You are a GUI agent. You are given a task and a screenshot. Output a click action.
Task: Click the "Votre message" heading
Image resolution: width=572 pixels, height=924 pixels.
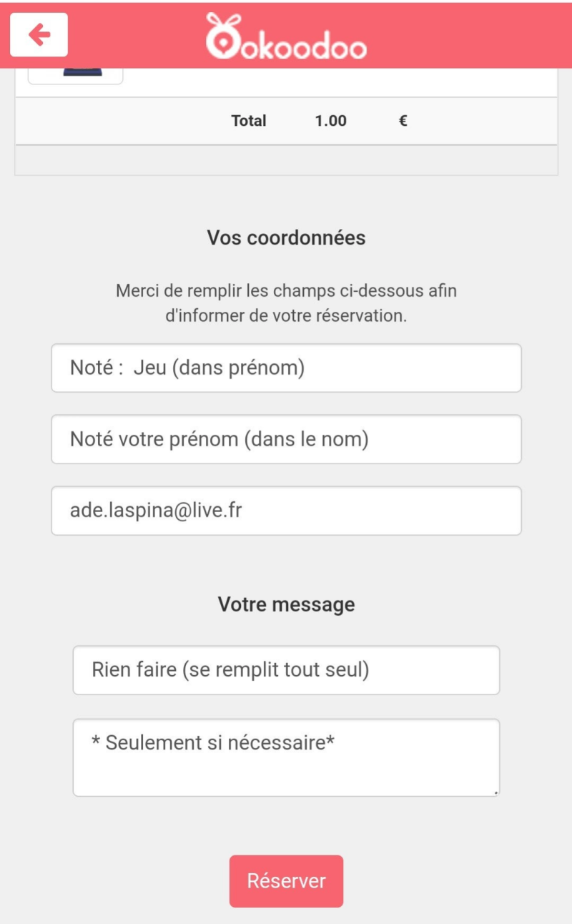[x=286, y=604]
